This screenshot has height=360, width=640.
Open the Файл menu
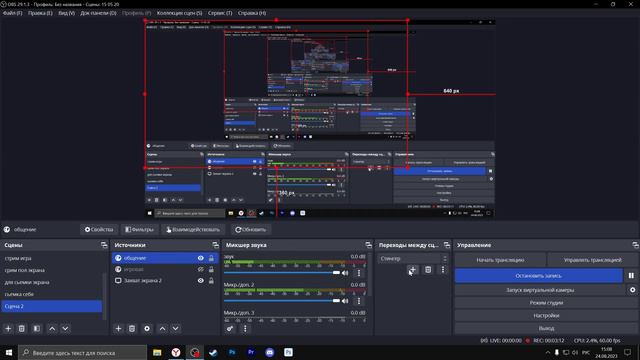coord(13,13)
